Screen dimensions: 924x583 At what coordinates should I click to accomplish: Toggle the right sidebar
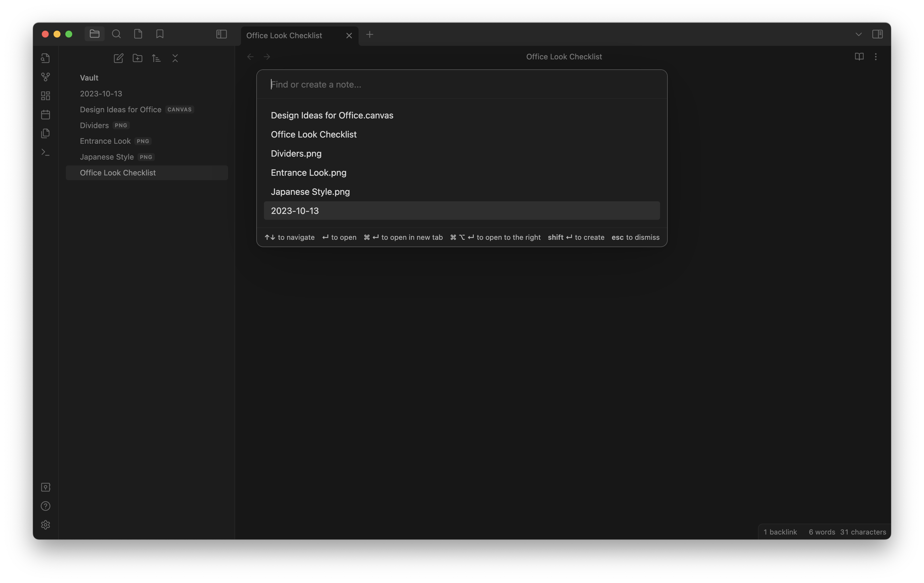[x=878, y=34]
